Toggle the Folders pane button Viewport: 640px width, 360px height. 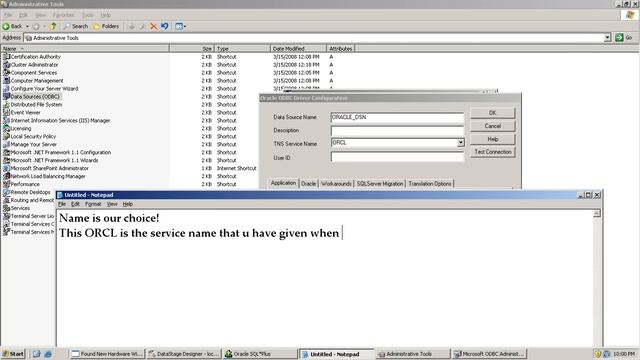coord(106,26)
